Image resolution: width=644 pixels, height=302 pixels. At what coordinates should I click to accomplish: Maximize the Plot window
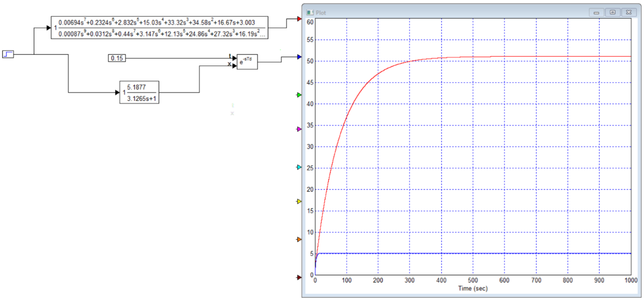tap(613, 12)
